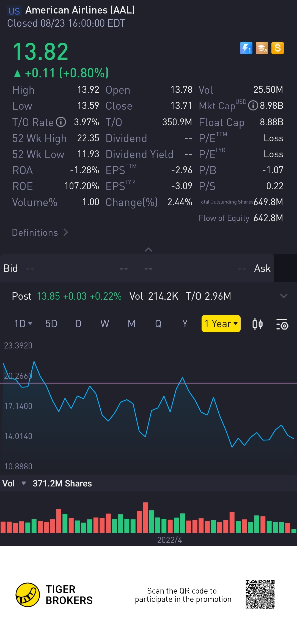This screenshot has height=644, width=297.
Task: Open chart indicator settings icon
Action: click(x=282, y=324)
